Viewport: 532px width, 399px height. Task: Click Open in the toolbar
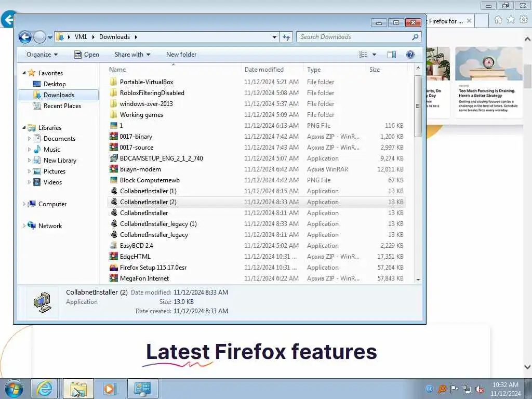[x=87, y=55]
